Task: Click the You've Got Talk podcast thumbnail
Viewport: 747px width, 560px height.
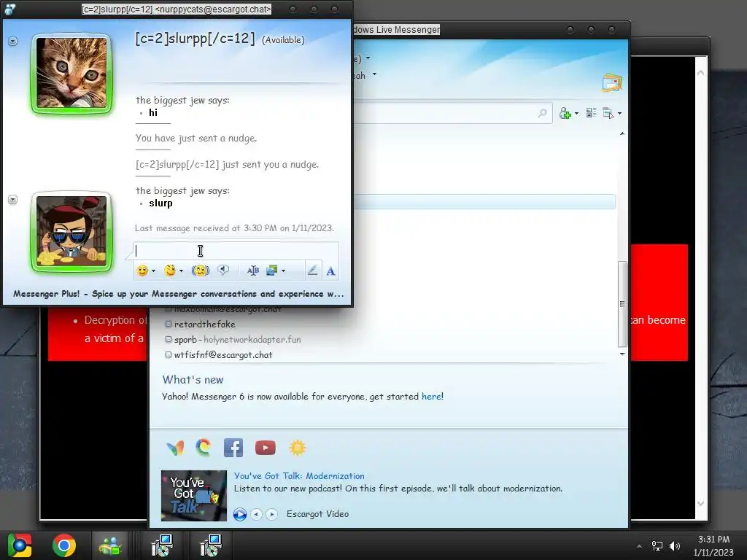Action: 194,496
